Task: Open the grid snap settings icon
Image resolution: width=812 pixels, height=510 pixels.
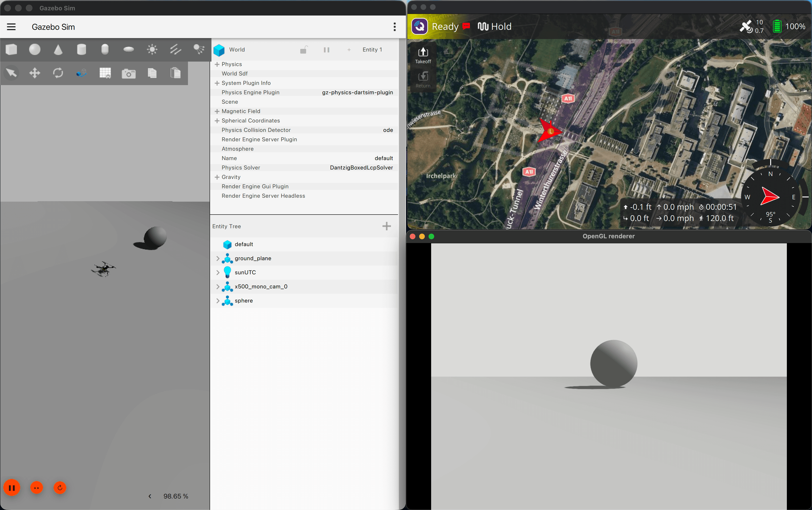Action: click(x=105, y=73)
